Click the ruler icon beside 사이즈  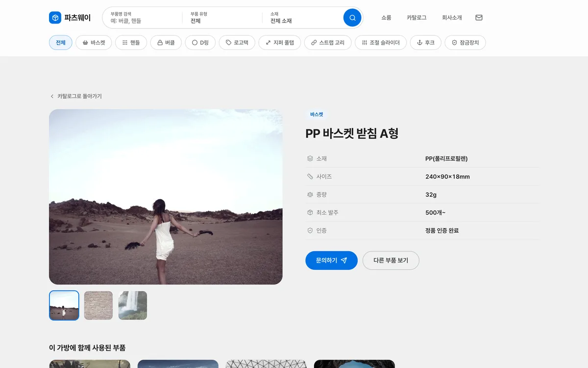[310, 177]
